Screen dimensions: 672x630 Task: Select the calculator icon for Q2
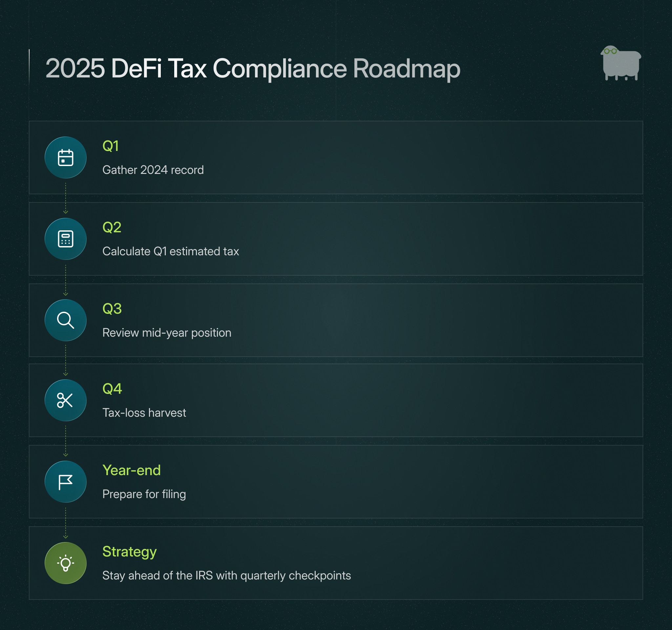click(x=66, y=239)
